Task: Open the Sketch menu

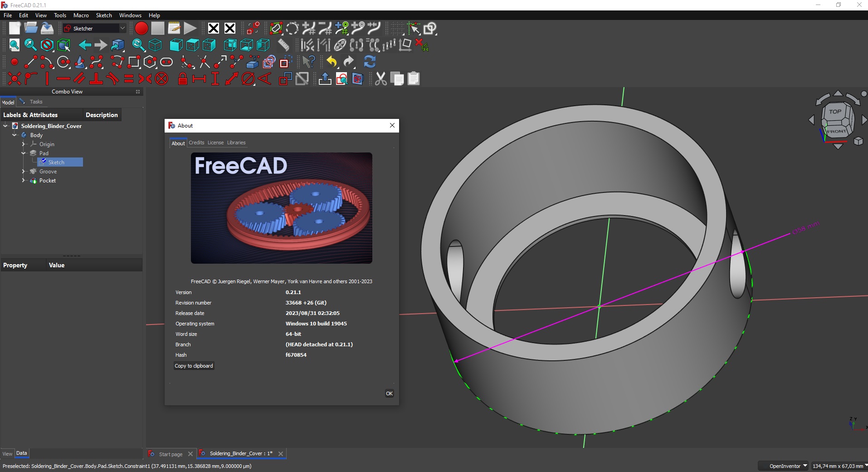Action: coord(104,15)
